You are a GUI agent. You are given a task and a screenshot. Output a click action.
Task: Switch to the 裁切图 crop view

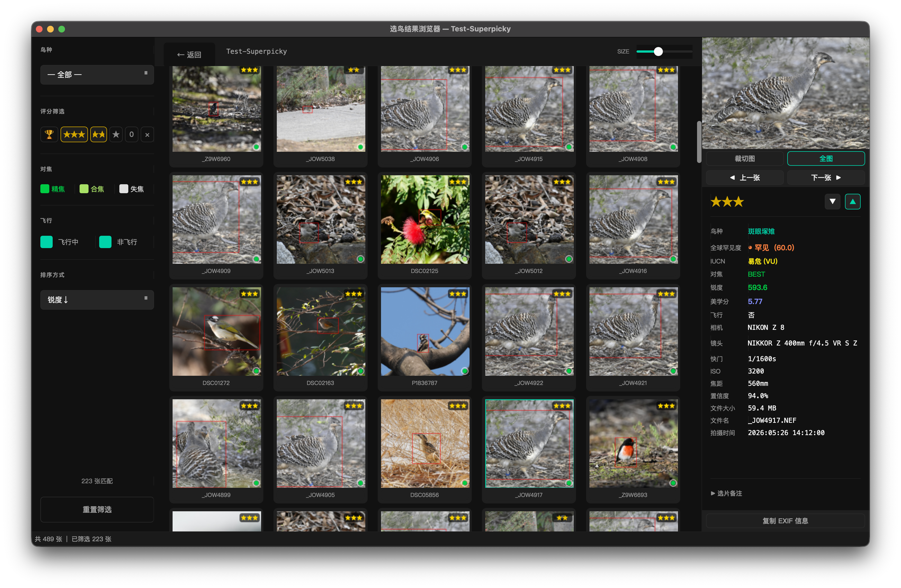(745, 158)
